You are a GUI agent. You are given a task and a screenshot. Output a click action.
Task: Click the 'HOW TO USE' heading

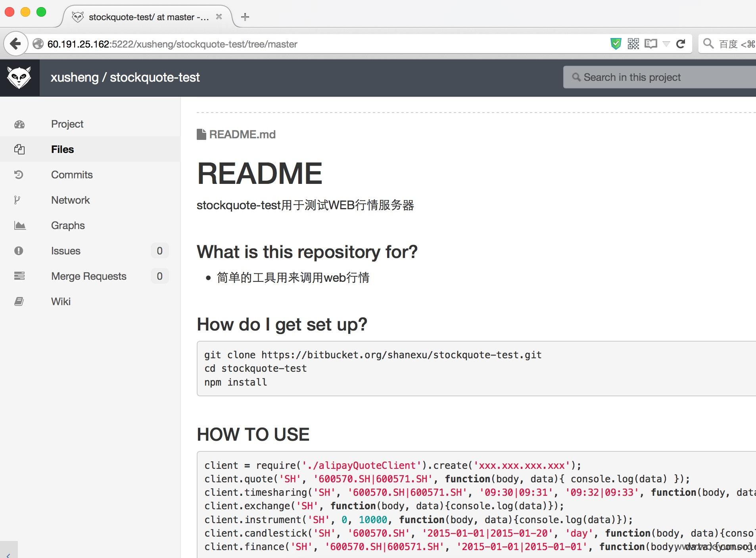click(253, 435)
